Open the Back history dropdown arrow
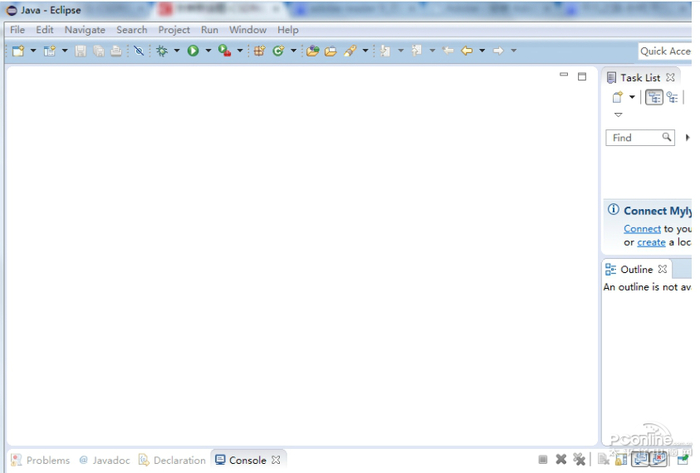The width and height of the screenshot is (700, 473). coord(482,51)
